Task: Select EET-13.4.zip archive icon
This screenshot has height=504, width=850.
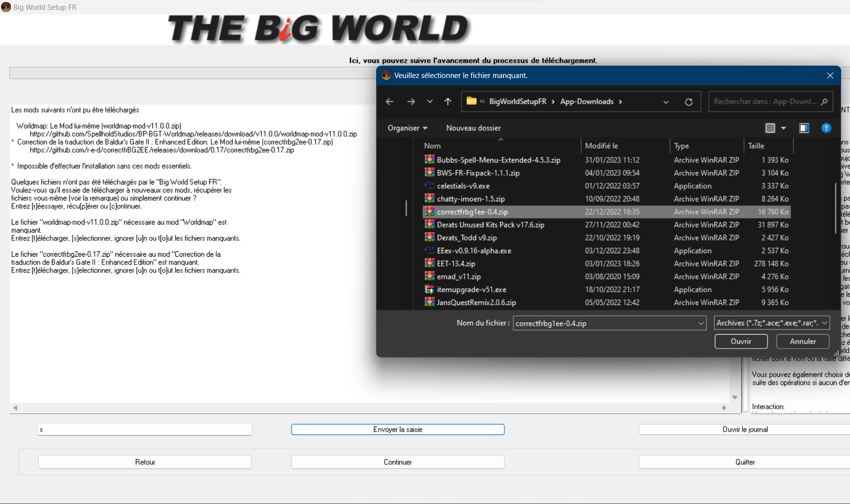Action: tap(429, 263)
